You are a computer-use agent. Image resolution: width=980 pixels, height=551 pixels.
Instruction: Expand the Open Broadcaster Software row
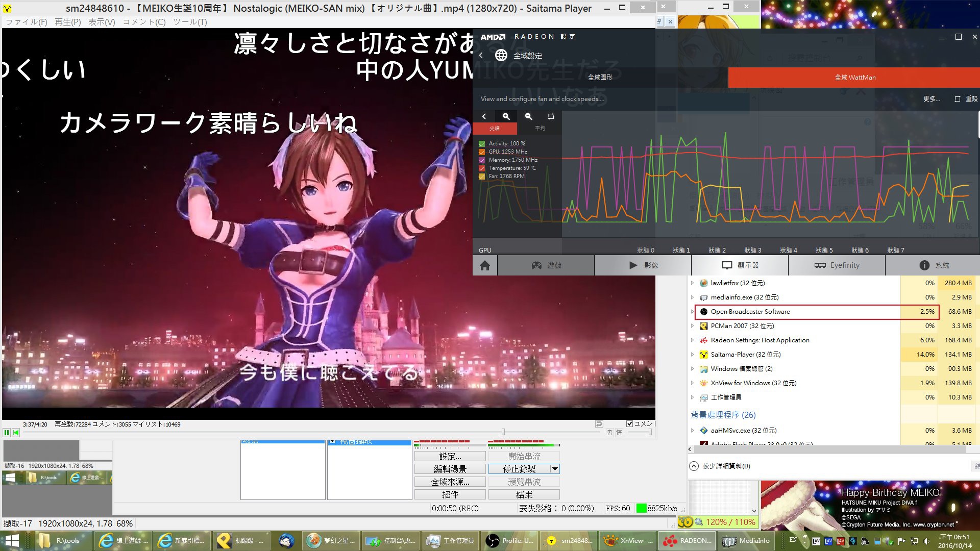tap(693, 312)
